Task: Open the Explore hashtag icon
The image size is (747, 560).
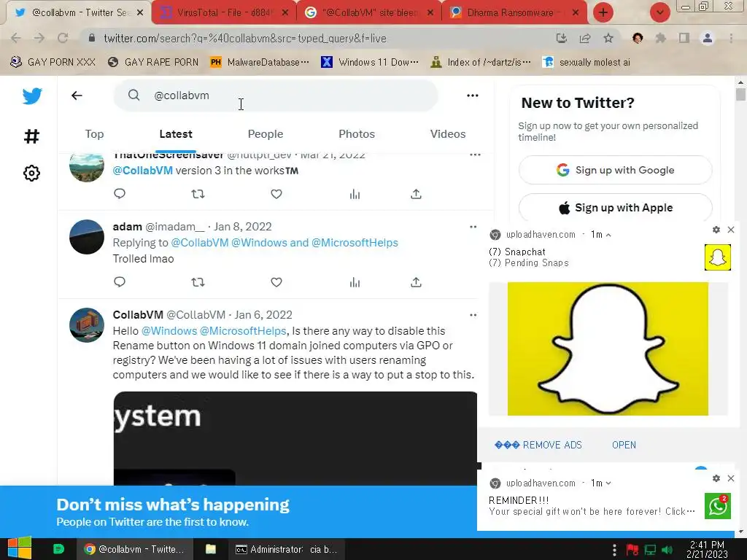Action: 31,136
